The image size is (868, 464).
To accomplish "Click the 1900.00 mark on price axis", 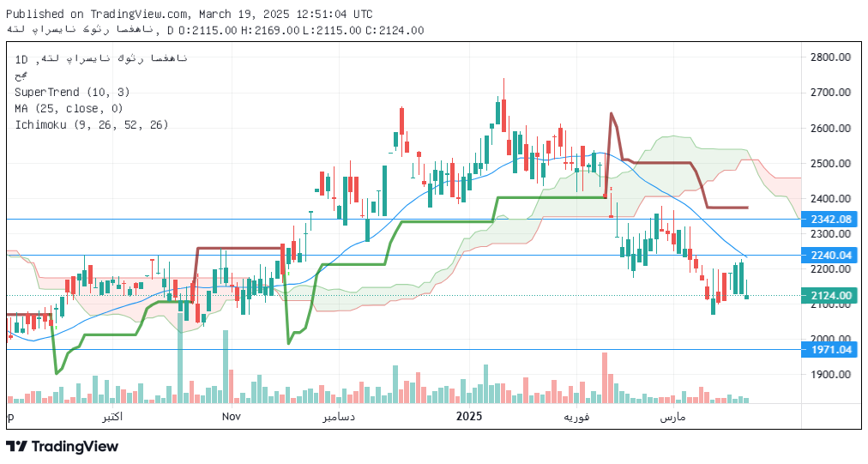I will click(x=829, y=375).
